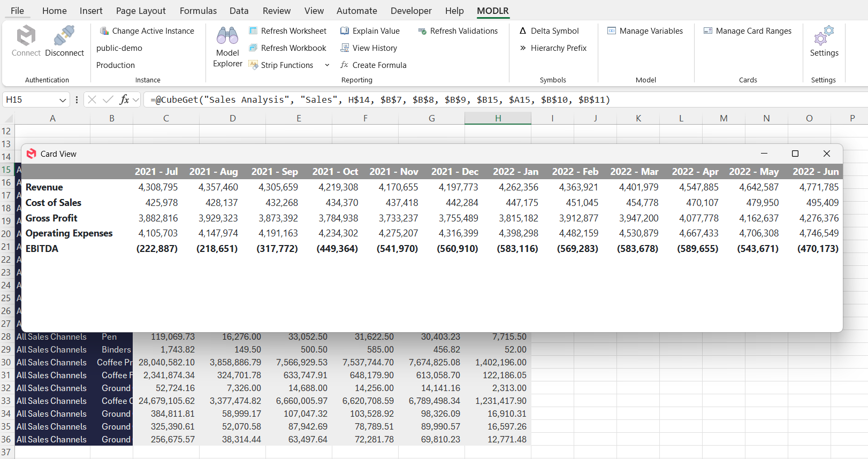Click the formula bar options dots
The height and width of the screenshot is (459, 868).
(x=77, y=100)
